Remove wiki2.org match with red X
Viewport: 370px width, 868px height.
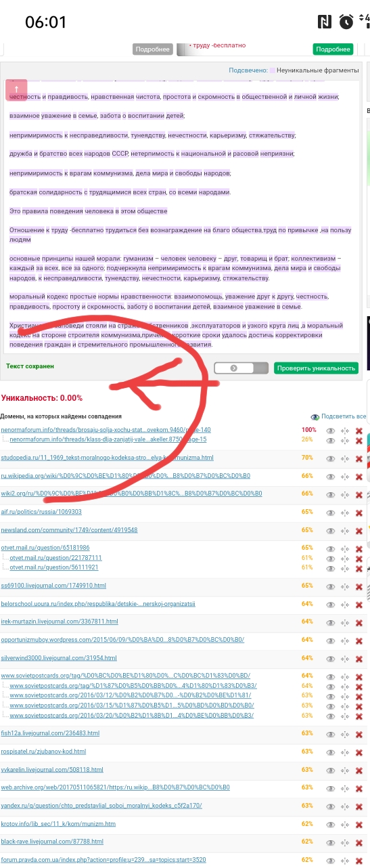tap(359, 494)
